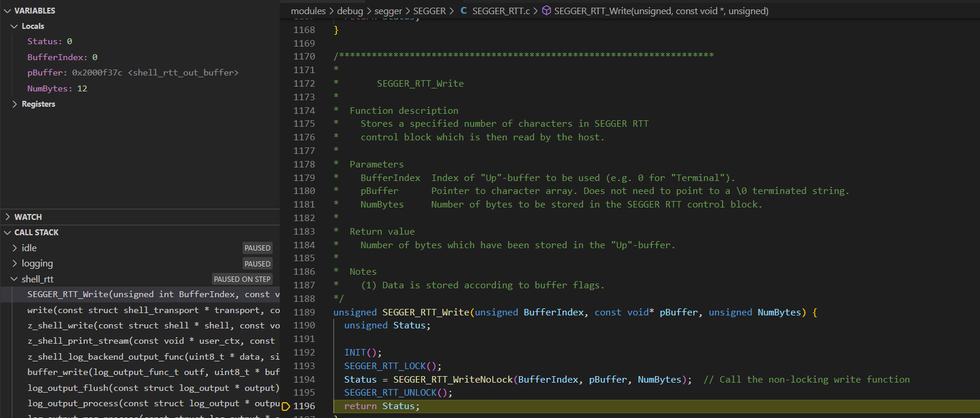The width and height of the screenshot is (980, 418).
Task: Click the PAUSED badge on logging thread
Action: (x=257, y=264)
